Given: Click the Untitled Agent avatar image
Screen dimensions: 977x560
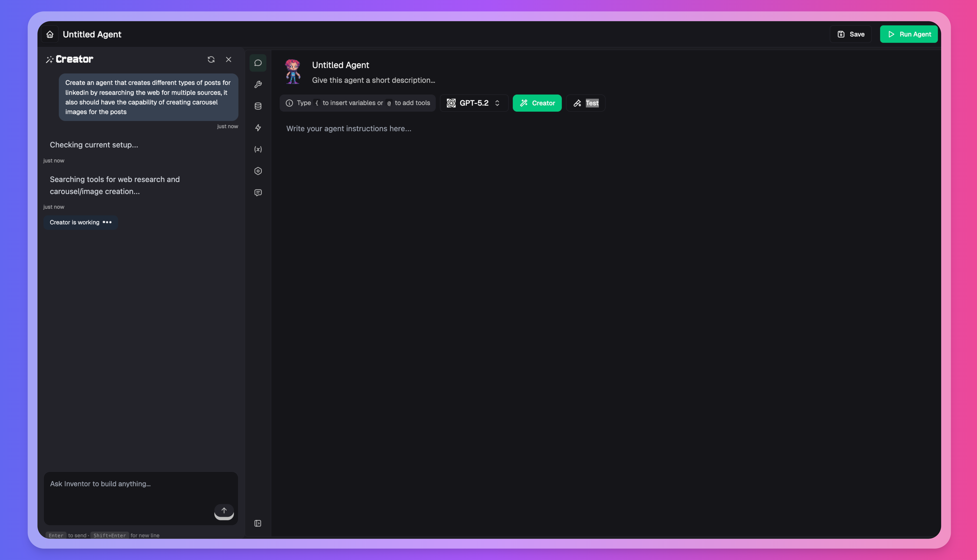Looking at the screenshot, I should pyautogui.click(x=293, y=72).
